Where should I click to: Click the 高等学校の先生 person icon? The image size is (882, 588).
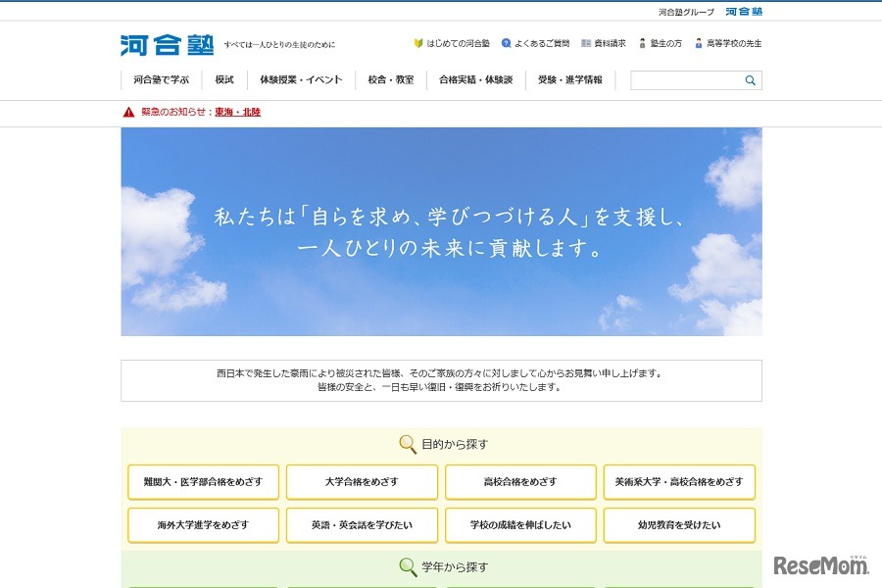click(698, 42)
